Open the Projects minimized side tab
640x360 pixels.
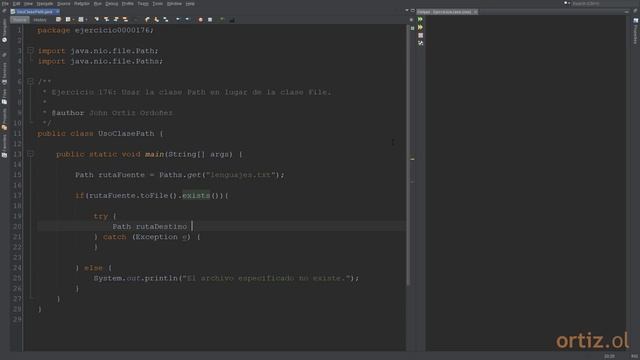point(4,119)
